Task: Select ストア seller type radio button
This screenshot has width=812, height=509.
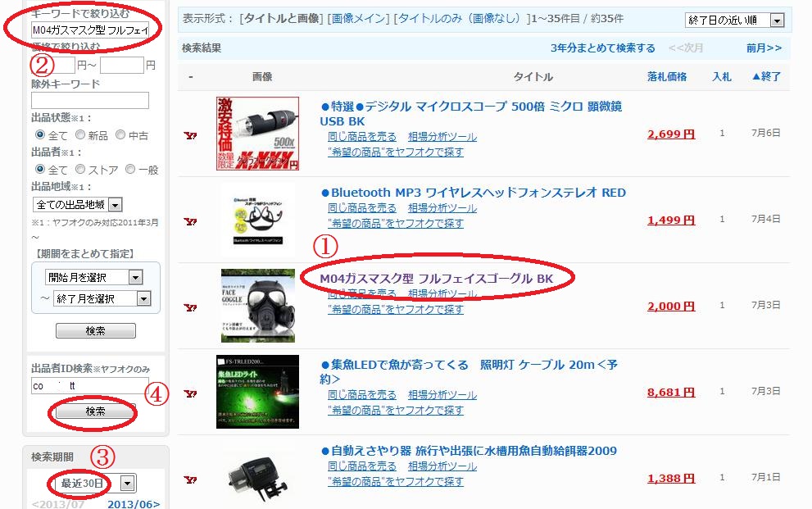Action: pos(80,169)
